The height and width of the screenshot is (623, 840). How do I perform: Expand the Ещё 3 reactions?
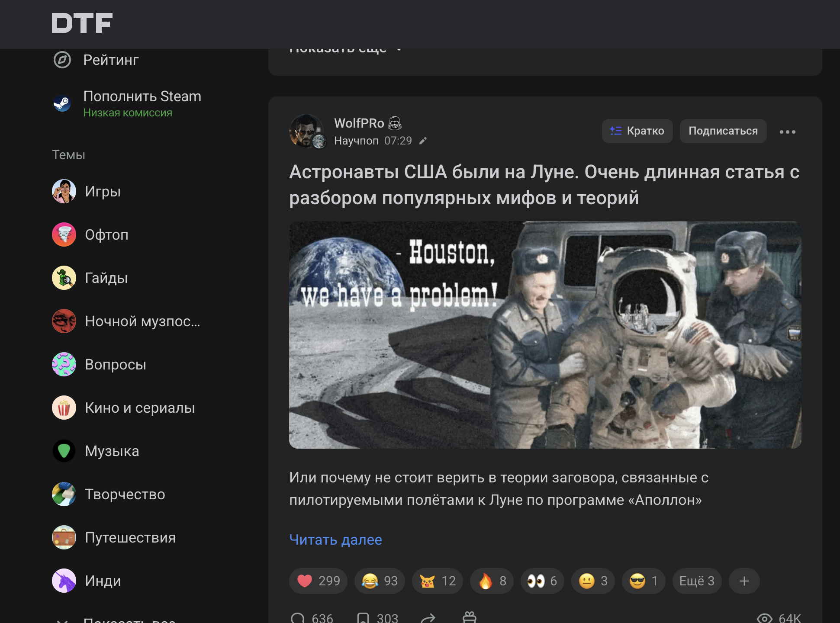coord(696,581)
